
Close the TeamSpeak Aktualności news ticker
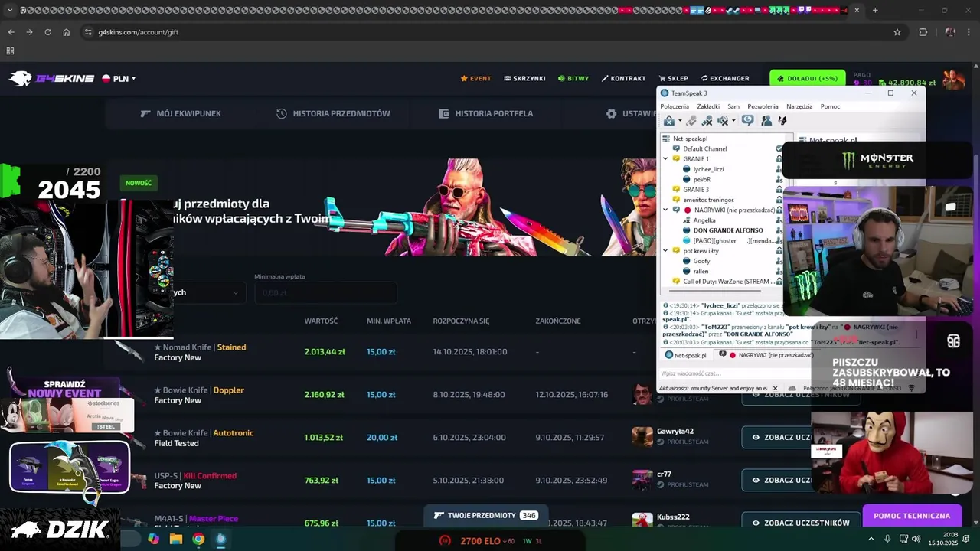coord(775,388)
